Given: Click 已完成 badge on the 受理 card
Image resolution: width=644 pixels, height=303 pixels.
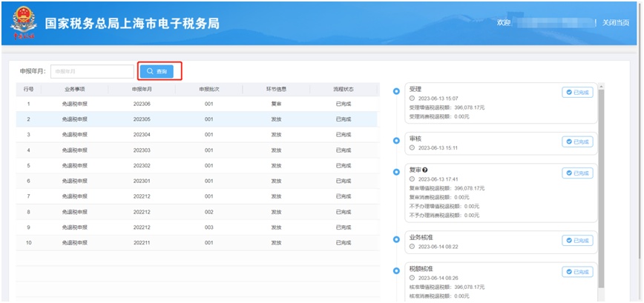Looking at the screenshot, I should click(577, 93).
